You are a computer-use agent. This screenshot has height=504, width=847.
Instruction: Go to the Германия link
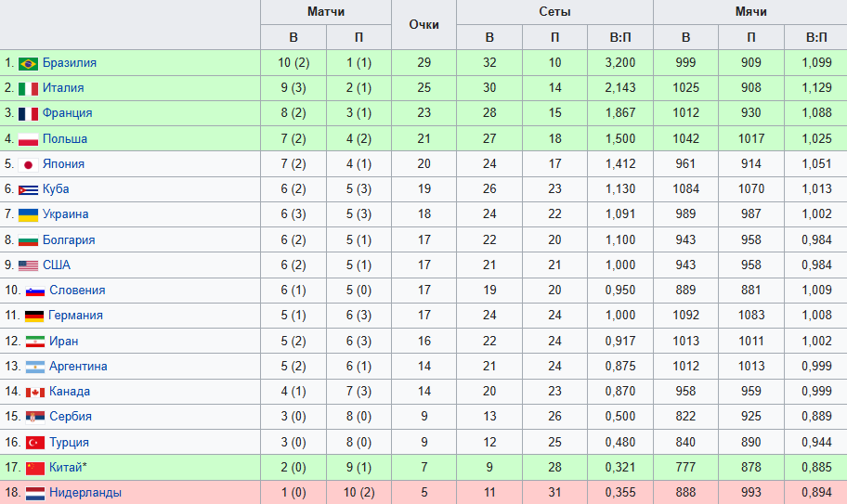coord(76,316)
